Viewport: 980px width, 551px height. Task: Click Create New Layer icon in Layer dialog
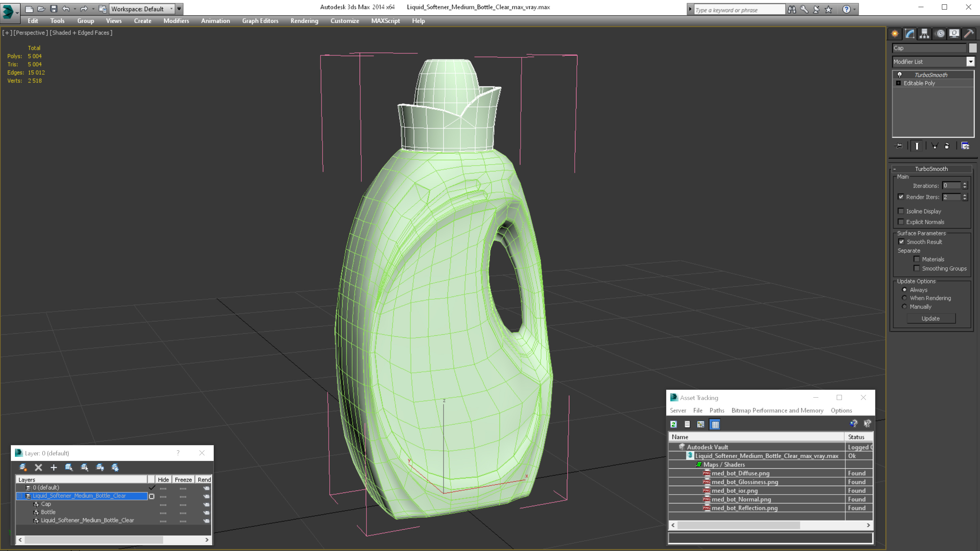23,467
